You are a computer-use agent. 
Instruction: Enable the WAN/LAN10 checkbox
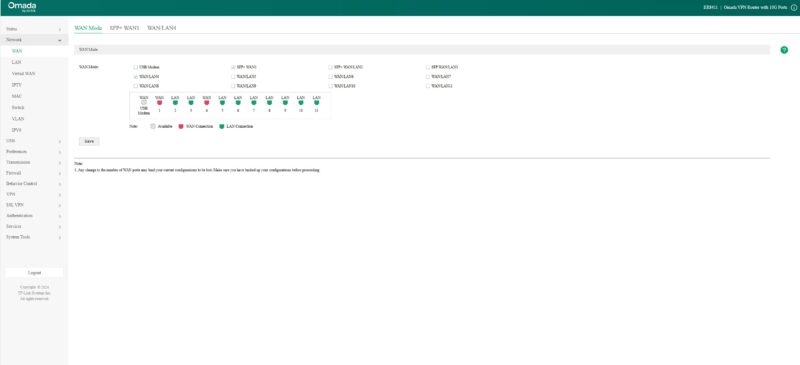tap(331, 86)
